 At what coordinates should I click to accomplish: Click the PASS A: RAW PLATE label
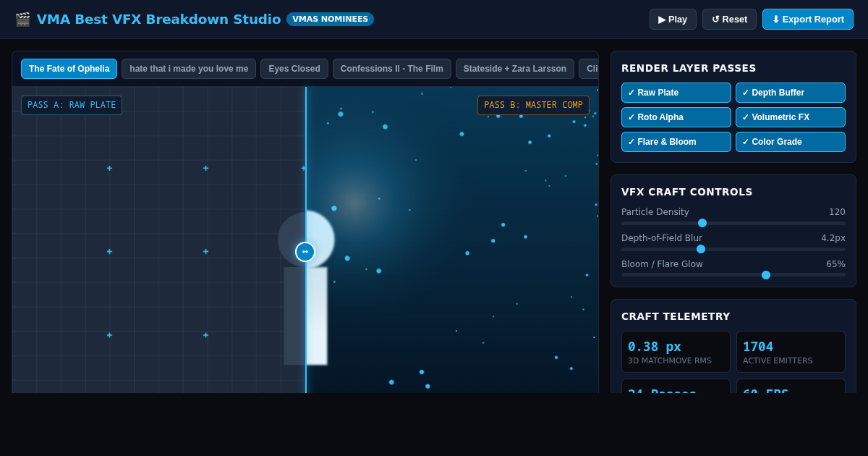[72, 105]
